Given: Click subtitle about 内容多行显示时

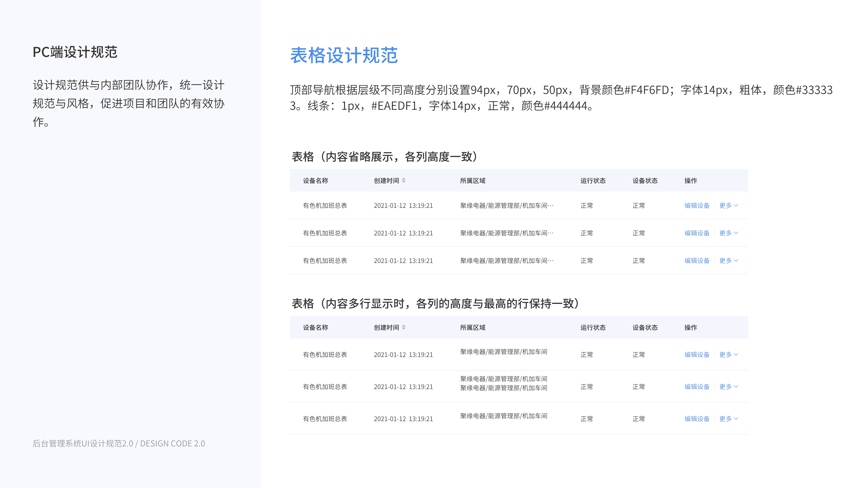Looking at the screenshot, I should [435, 303].
